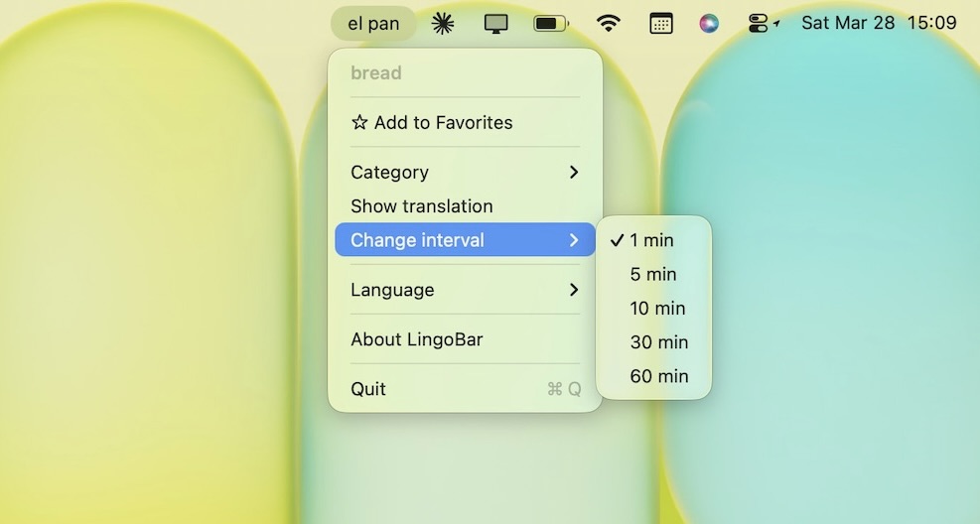Screen dimensions: 980x524
Task: Open the Change interval submenu
Action: click(465, 240)
